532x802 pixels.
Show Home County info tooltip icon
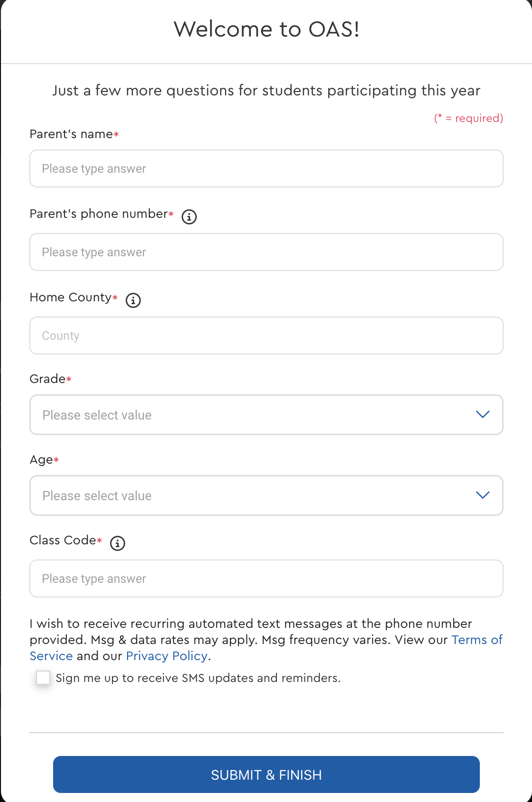coord(133,300)
